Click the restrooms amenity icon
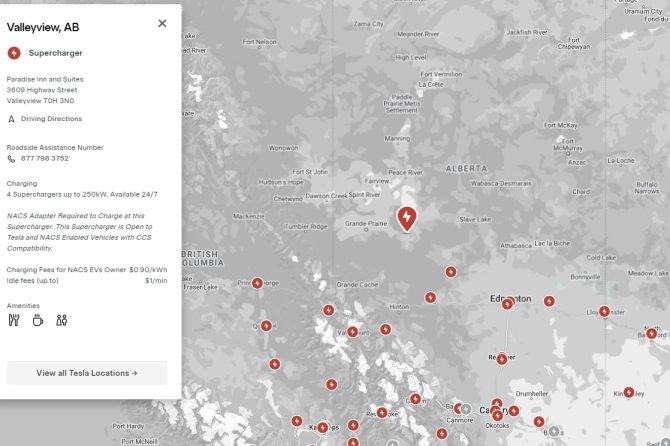Viewport: 670px width, 446px height. [62, 320]
